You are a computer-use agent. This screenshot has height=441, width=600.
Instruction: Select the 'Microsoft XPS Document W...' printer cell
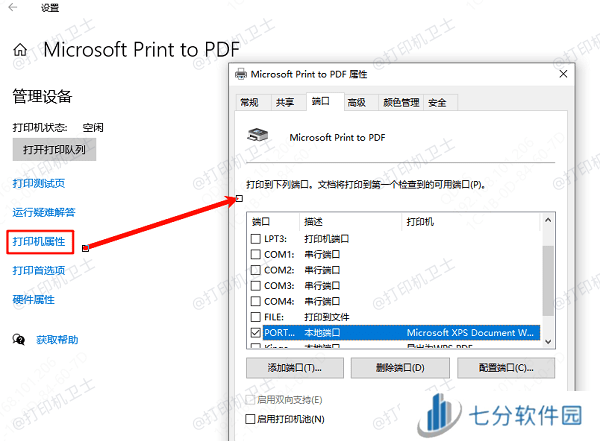point(470,333)
